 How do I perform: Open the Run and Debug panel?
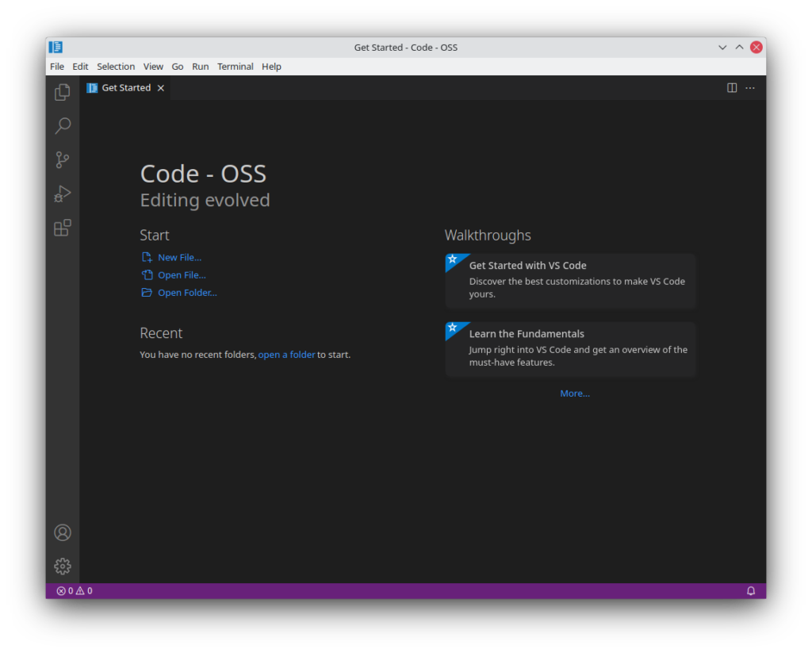tap(63, 194)
